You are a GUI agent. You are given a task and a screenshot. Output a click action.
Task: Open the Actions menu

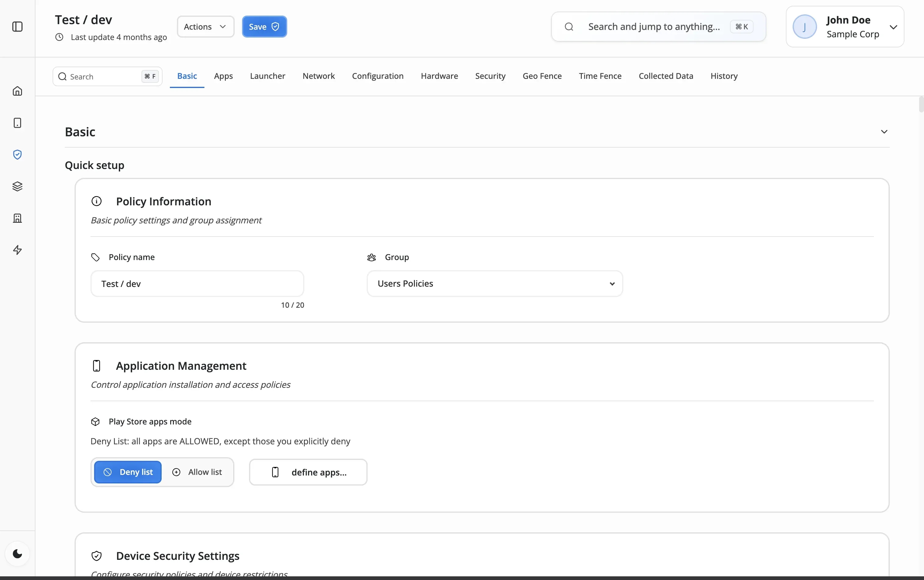[205, 27]
